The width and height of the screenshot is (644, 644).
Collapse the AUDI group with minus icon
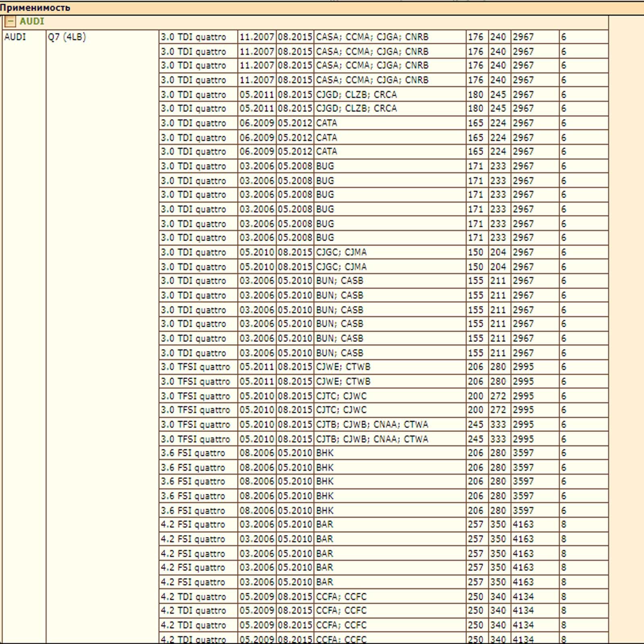click(x=10, y=21)
